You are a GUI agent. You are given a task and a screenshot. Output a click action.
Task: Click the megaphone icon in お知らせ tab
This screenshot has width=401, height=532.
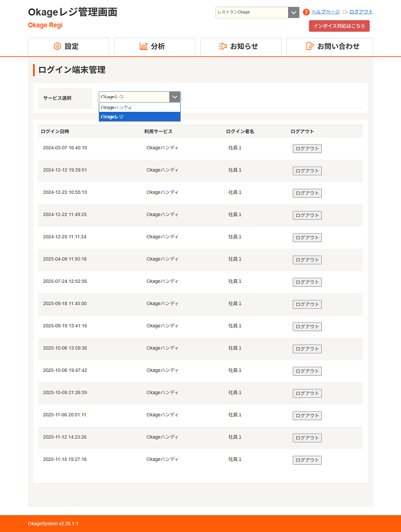click(x=222, y=47)
